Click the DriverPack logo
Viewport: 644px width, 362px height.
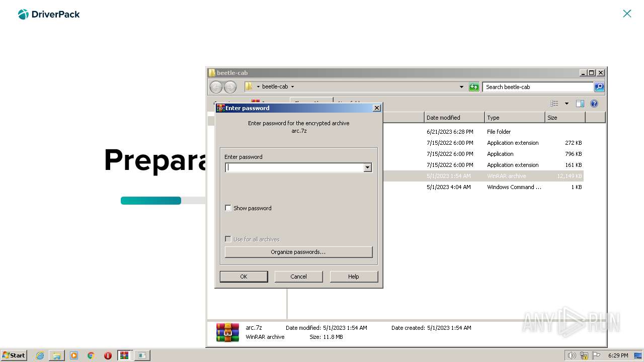(49, 14)
